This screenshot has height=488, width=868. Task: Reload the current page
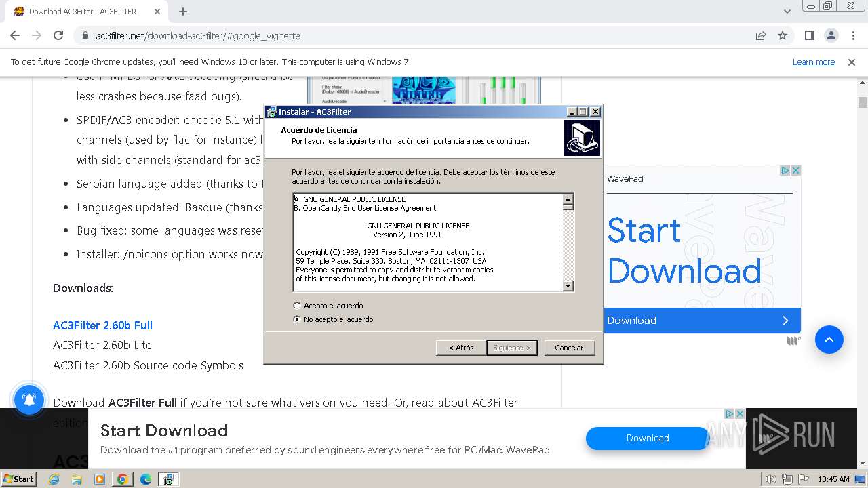[58, 35]
